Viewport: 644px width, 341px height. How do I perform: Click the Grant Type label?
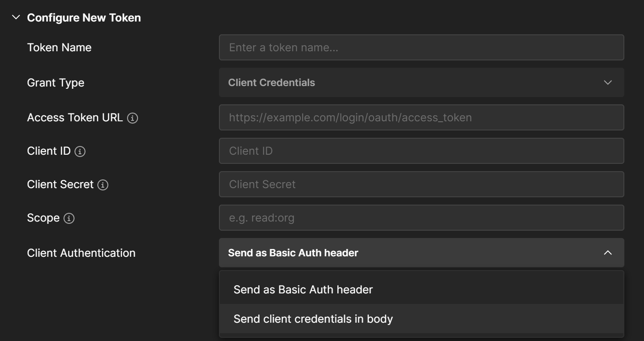(x=56, y=82)
